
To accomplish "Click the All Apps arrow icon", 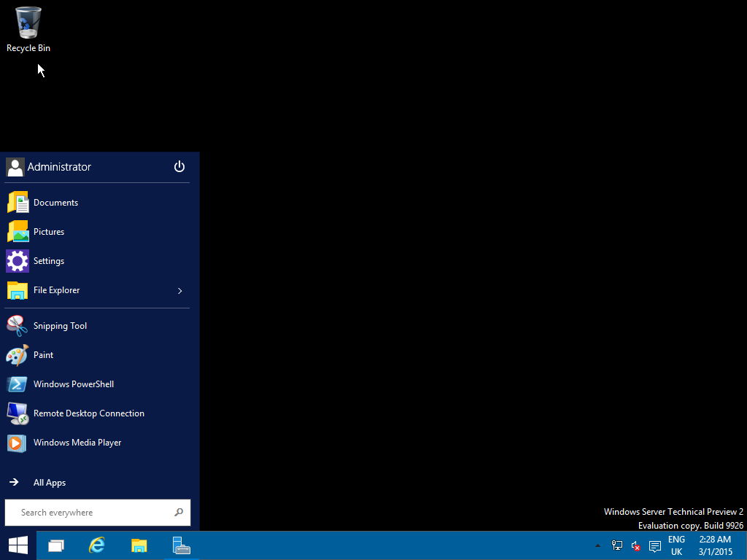I will pyautogui.click(x=14, y=483).
